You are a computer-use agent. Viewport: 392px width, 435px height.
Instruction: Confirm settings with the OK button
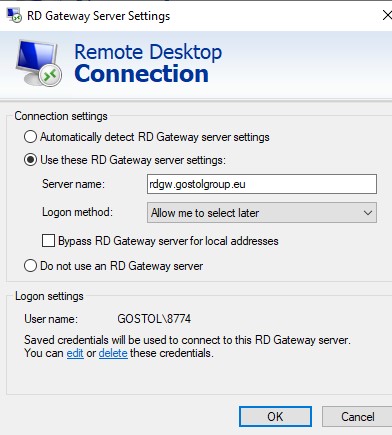[x=275, y=417]
